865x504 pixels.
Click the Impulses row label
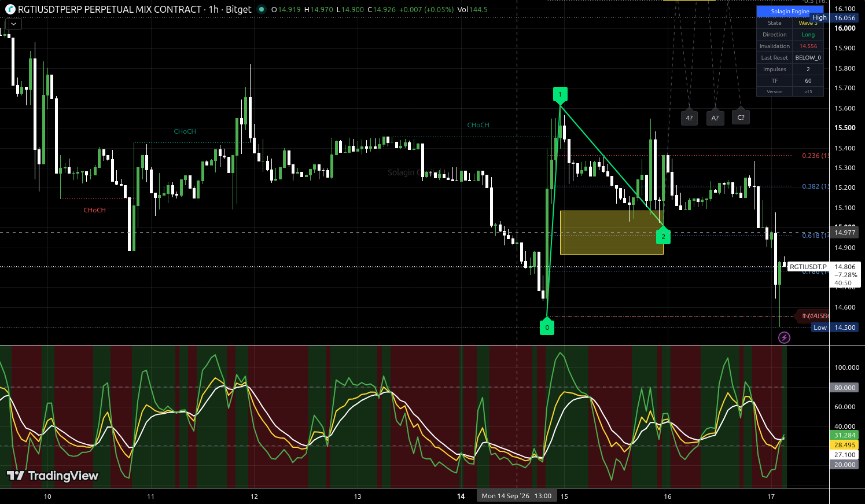[x=775, y=69]
